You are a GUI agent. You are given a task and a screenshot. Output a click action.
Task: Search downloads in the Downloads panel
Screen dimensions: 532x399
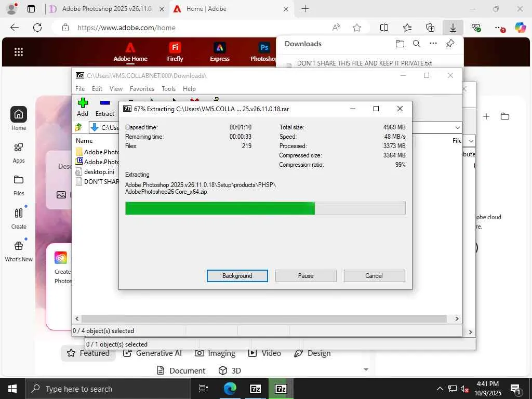pyautogui.click(x=417, y=44)
